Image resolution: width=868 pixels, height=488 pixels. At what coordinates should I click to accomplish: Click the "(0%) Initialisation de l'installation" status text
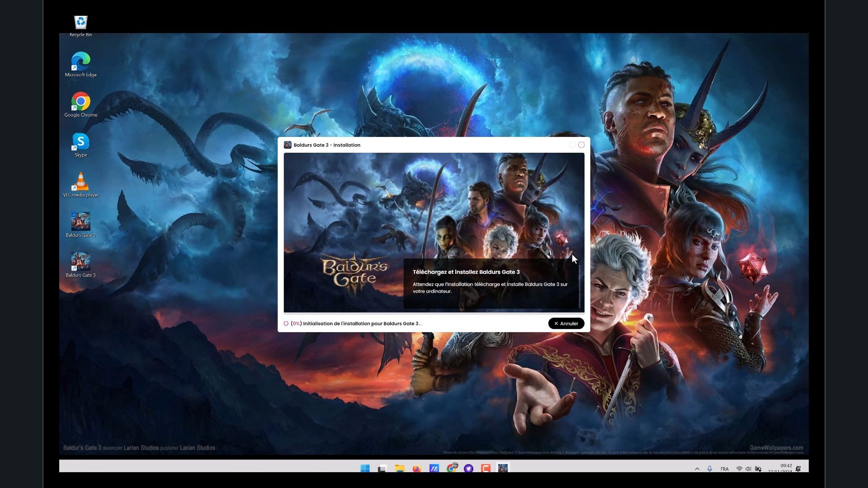tap(356, 324)
